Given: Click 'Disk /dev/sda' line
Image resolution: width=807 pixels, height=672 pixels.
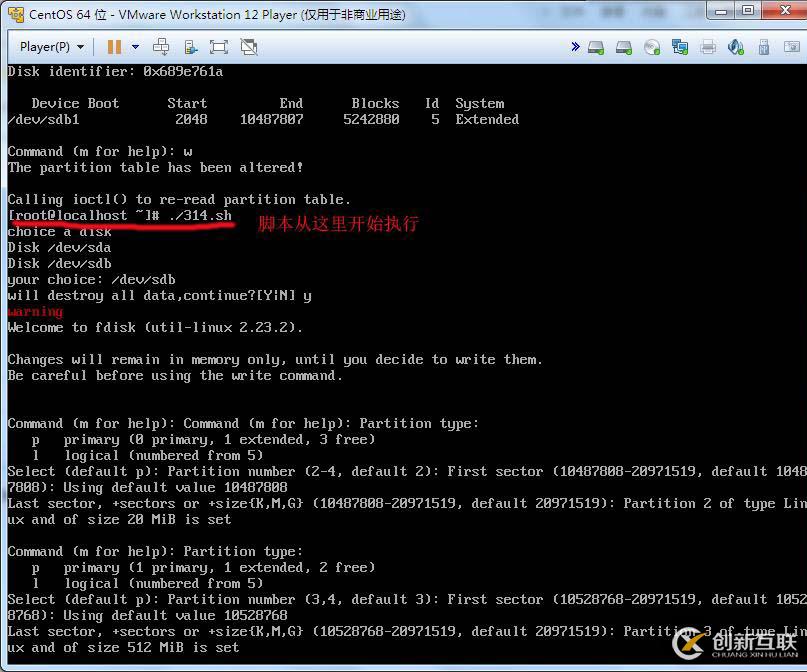Looking at the screenshot, I should pos(59,247).
